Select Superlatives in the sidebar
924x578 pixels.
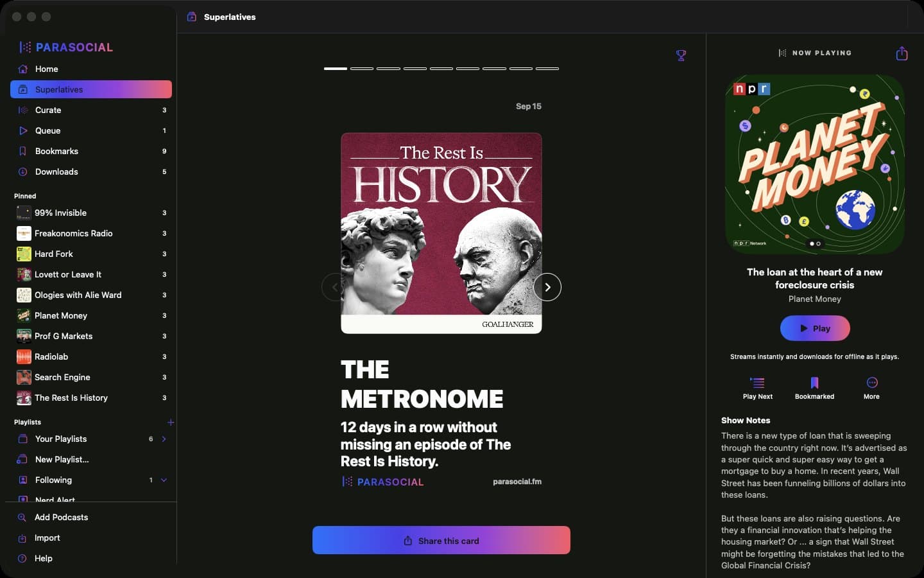(x=91, y=89)
